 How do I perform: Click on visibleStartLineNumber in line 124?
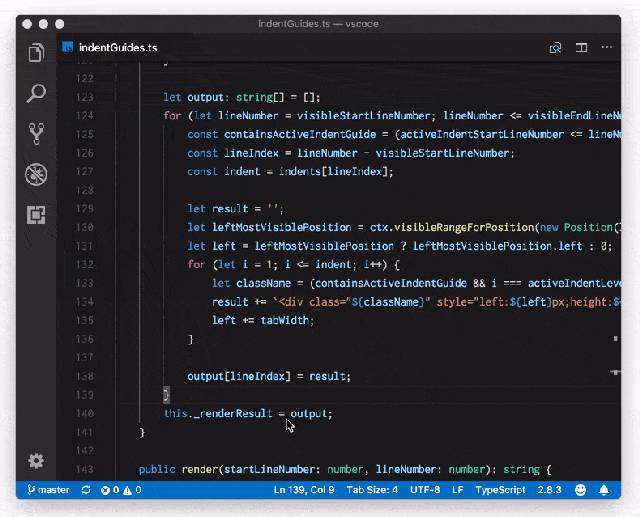(x=363, y=116)
